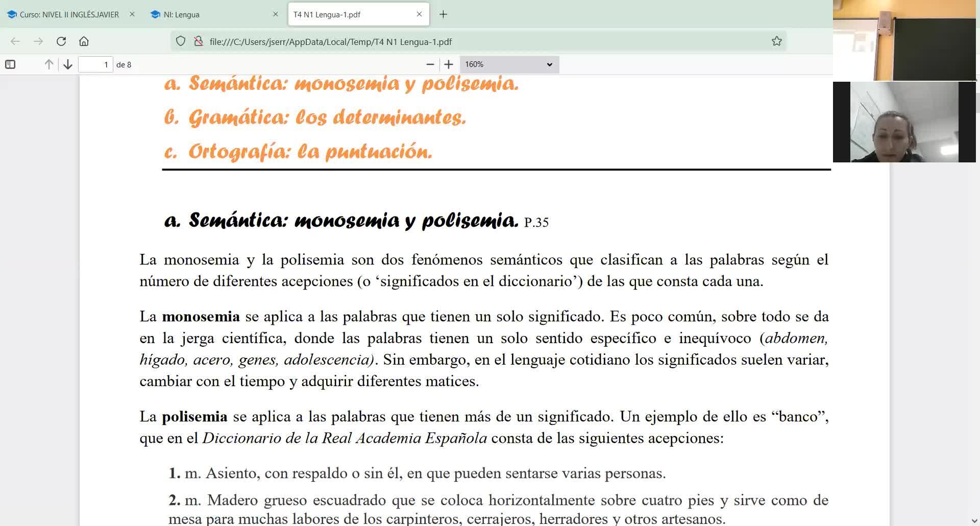Bookmark this page with the star icon

coord(777,41)
